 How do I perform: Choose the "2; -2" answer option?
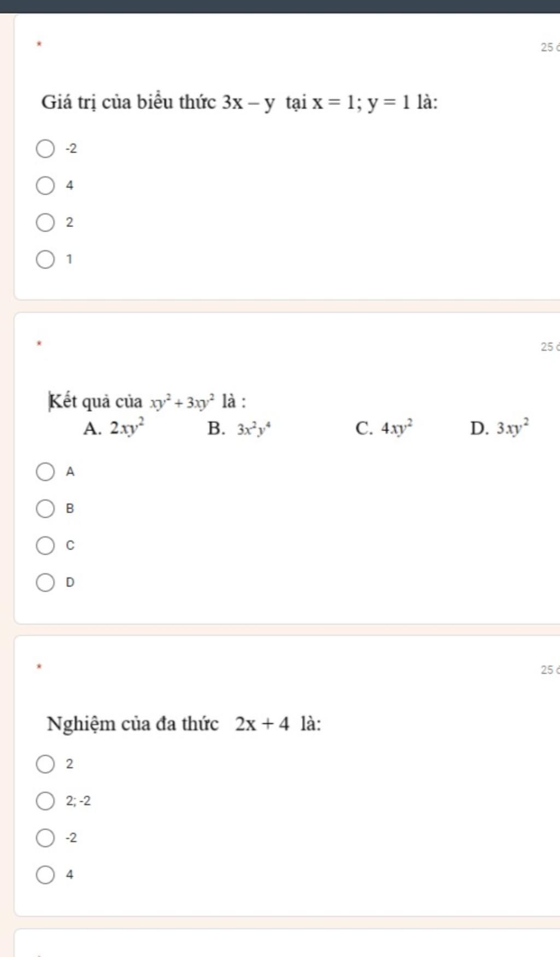[45, 802]
